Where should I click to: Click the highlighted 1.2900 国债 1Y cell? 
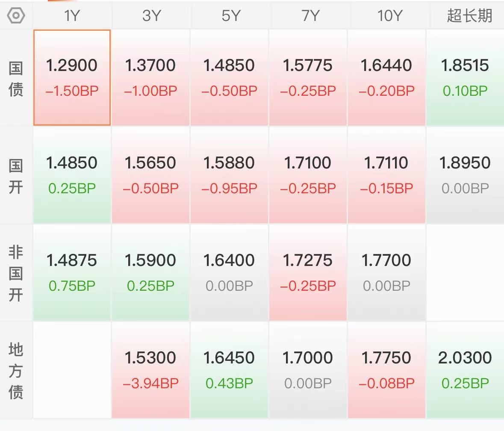coord(72,77)
